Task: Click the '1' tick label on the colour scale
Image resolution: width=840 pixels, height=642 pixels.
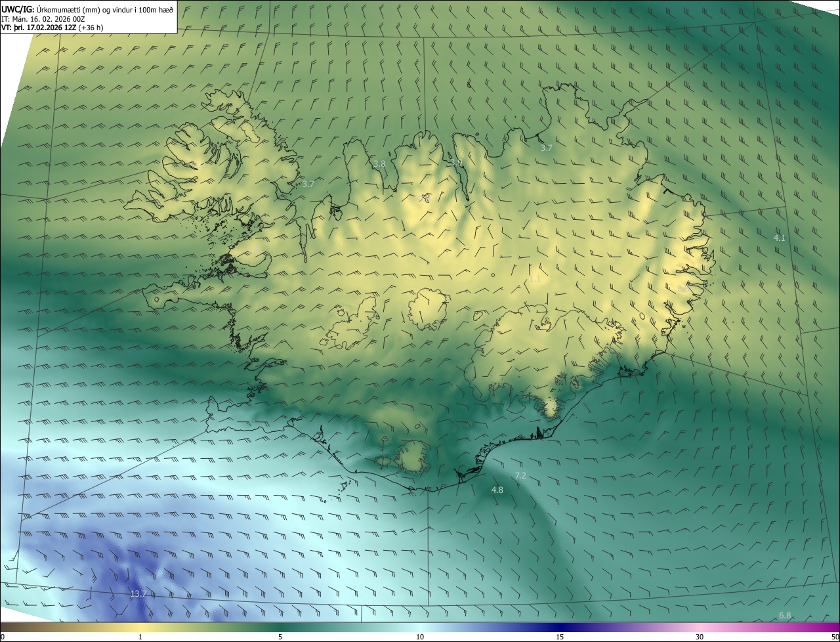Action: (x=140, y=637)
